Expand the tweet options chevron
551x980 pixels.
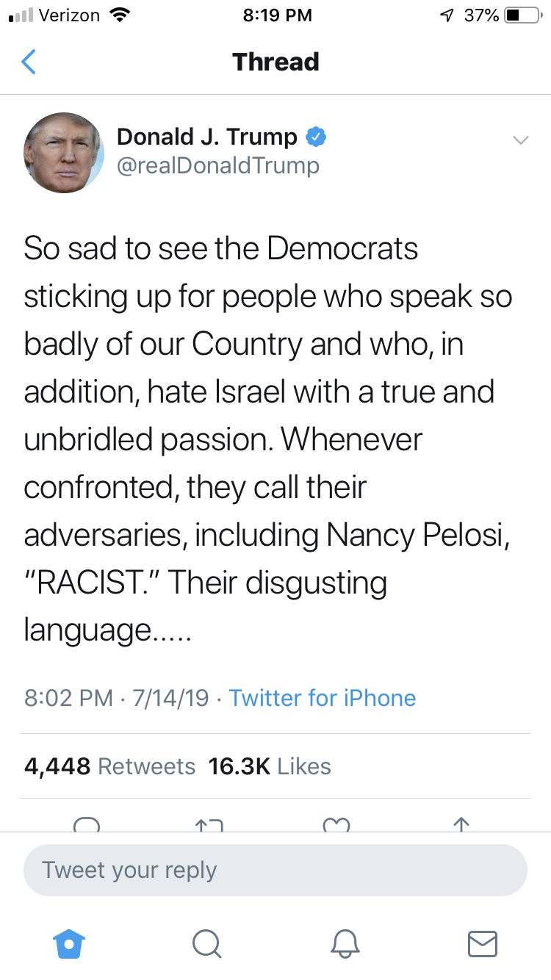[x=520, y=140]
